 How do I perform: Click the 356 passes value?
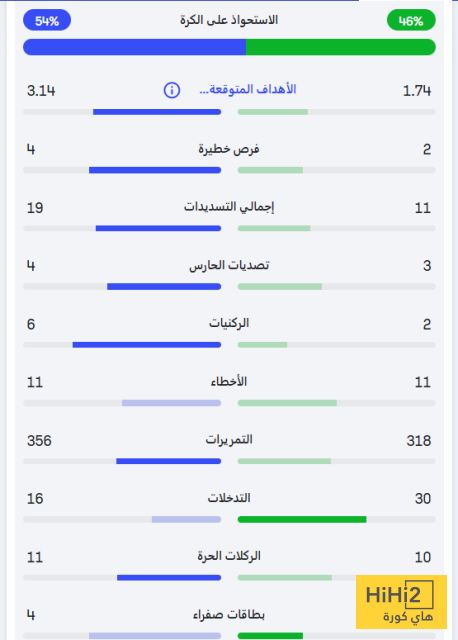coord(39,441)
